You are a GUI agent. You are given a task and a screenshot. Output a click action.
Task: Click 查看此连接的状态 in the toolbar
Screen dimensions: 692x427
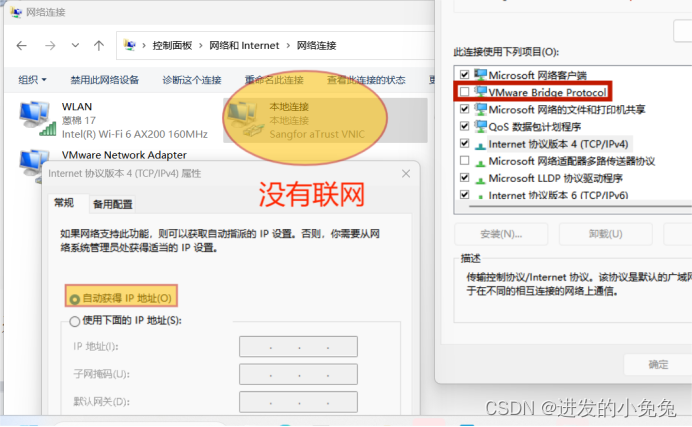click(366, 80)
